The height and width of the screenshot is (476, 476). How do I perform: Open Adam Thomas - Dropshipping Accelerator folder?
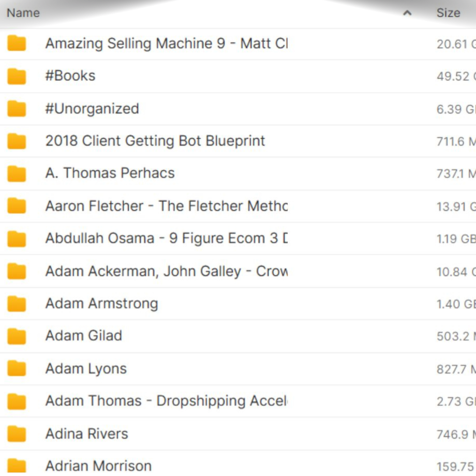166,401
